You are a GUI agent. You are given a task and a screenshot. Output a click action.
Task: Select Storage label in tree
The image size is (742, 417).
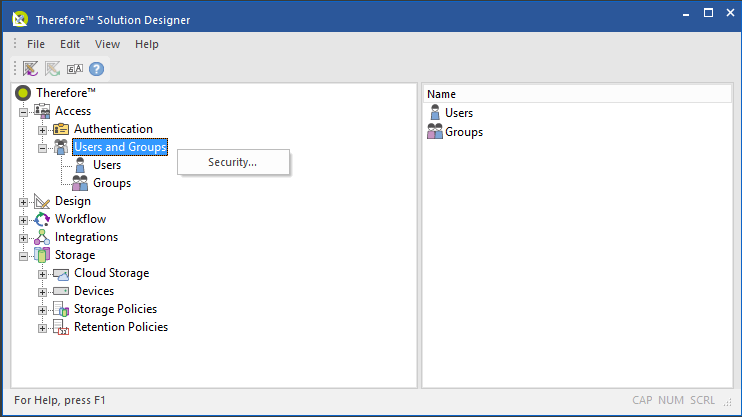[75, 255]
